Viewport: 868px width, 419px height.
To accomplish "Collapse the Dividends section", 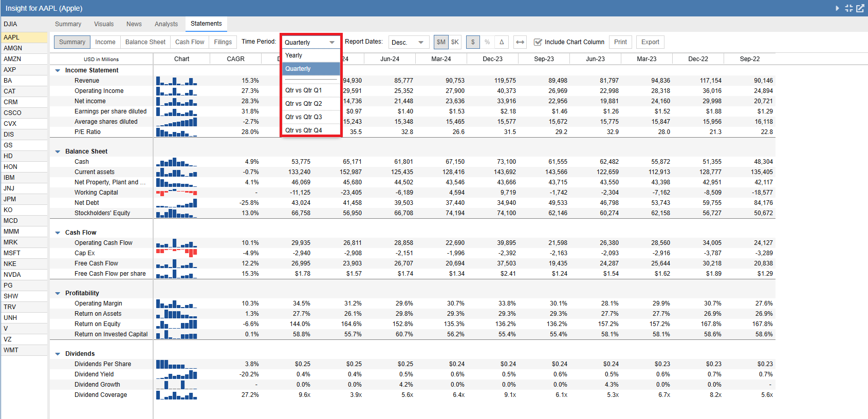I will (x=58, y=354).
